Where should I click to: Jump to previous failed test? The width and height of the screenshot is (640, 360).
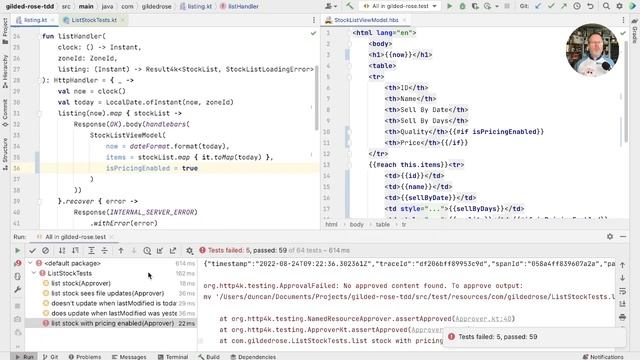(121, 250)
